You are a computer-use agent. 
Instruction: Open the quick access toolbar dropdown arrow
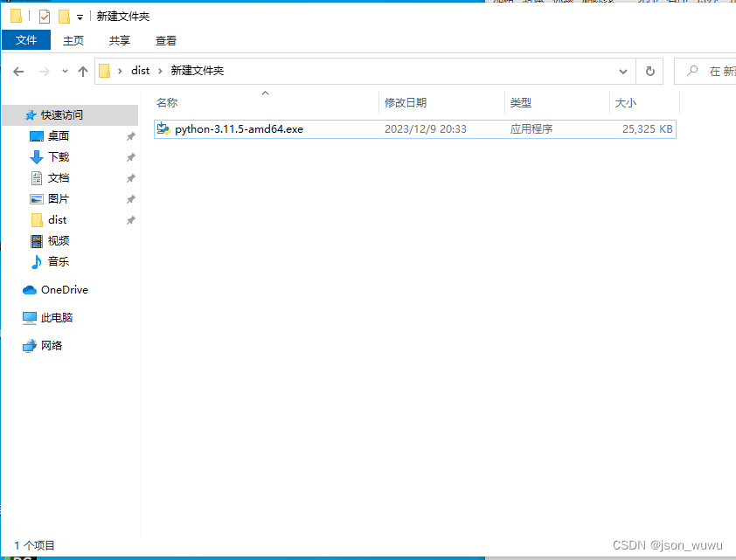tap(80, 15)
